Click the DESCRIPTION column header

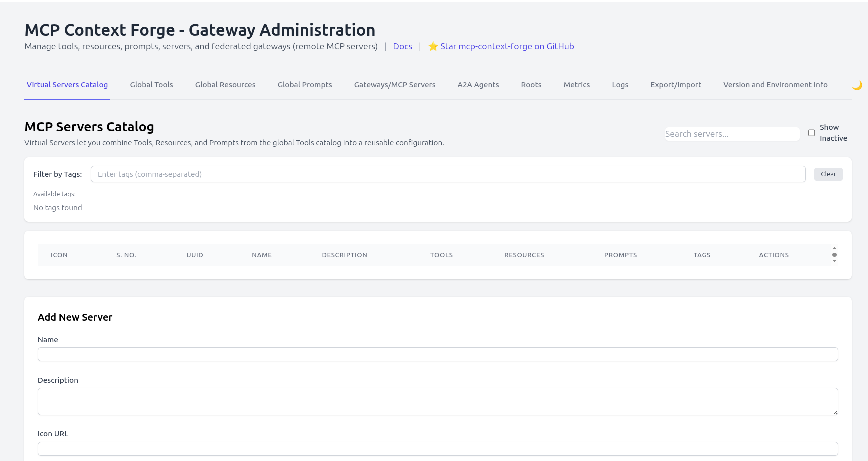coord(344,255)
